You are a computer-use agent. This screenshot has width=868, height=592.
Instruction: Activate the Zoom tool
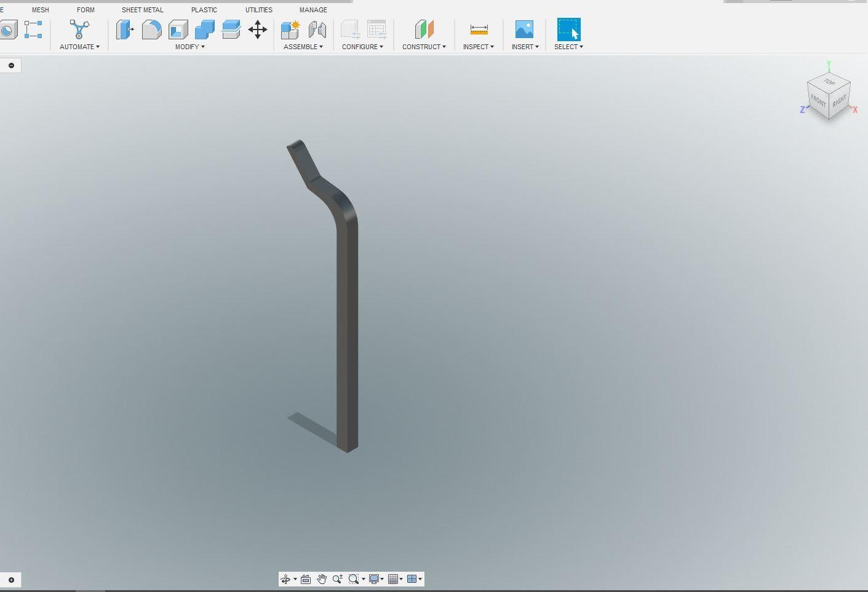(336, 578)
